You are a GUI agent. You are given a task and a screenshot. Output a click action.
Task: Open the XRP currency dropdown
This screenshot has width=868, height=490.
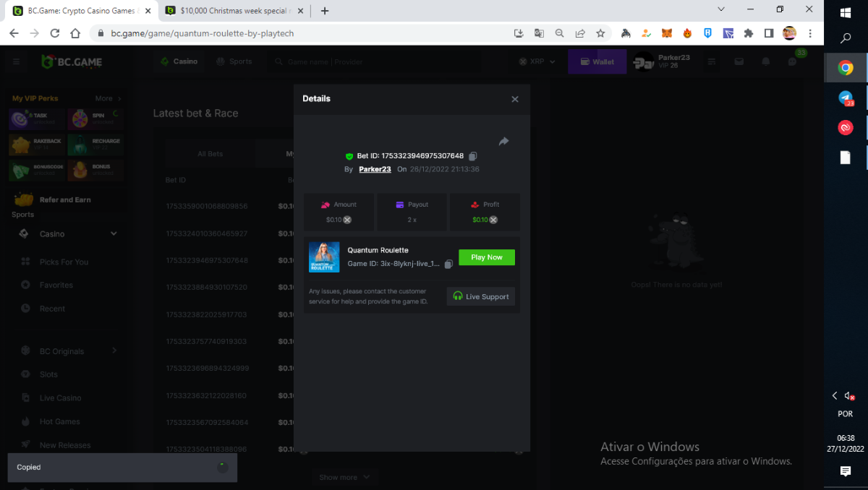tap(537, 62)
